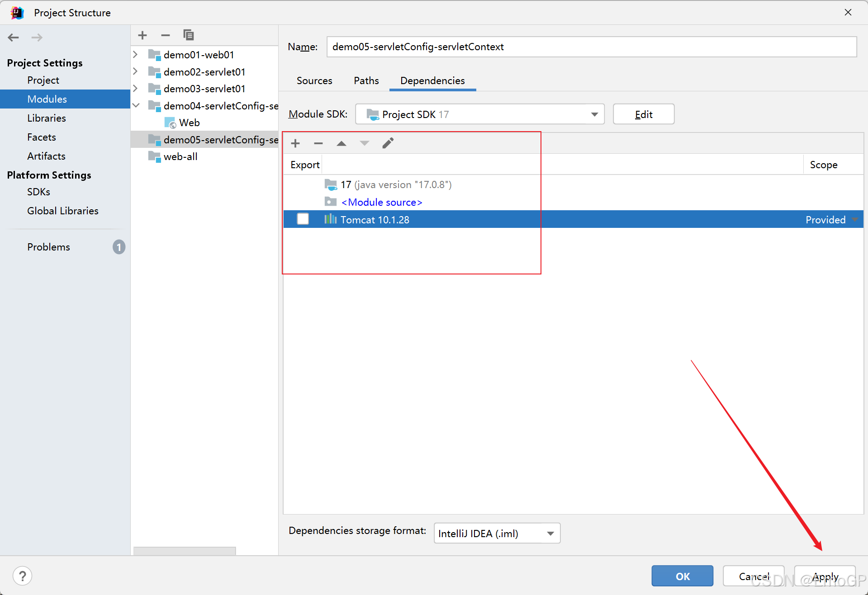Image resolution: width=868 pixels, height=595 pixels.
Task: Expand the demo03-servlet01 module
Action: pos(135,88)
